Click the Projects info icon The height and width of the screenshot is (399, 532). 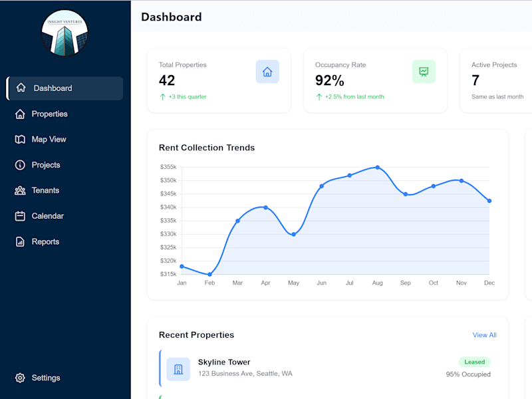[20, 165]
